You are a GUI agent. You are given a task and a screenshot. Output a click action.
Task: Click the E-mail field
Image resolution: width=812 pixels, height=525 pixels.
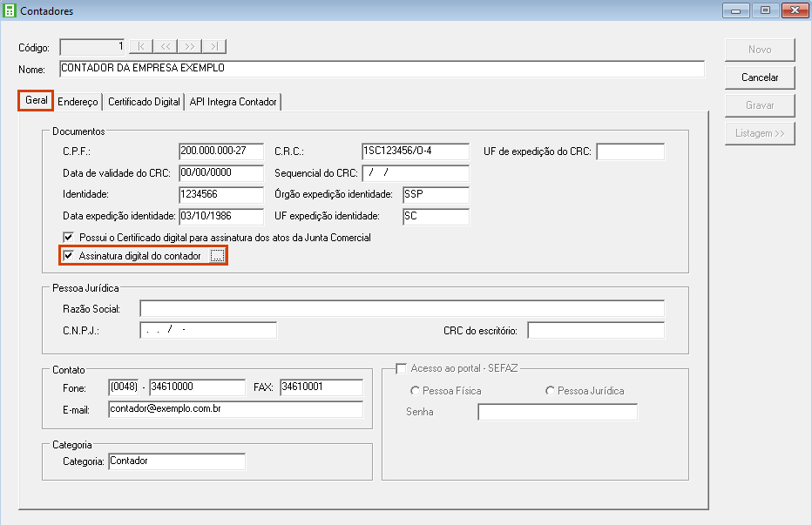click(235, 409)
